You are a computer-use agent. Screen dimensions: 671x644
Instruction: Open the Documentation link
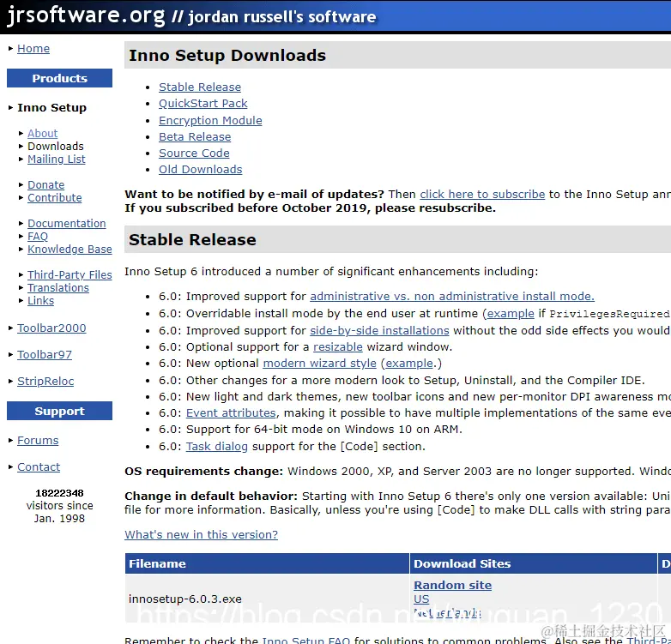point(66,223)
